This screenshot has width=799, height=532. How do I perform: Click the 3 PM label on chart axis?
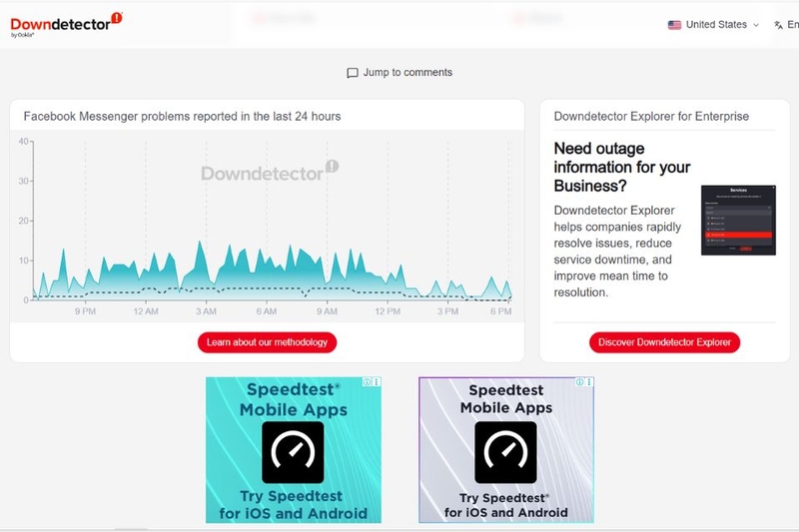tap(447, 311)
